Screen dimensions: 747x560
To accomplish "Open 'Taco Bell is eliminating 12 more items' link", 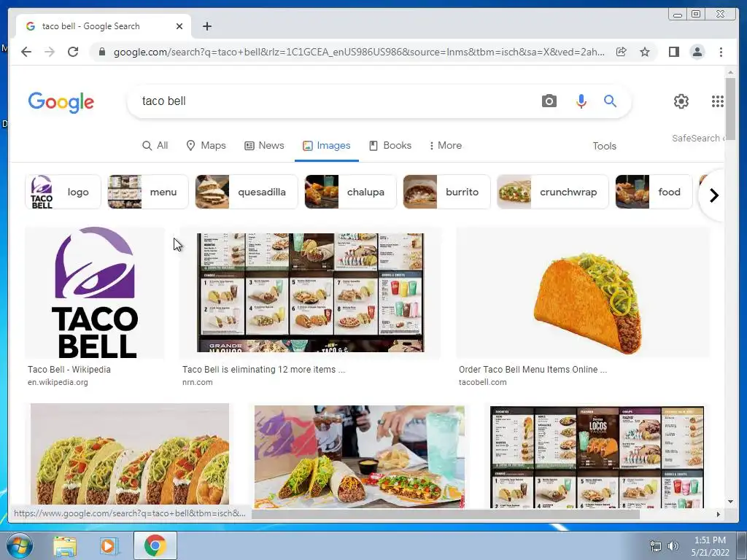I will [263, 370].
